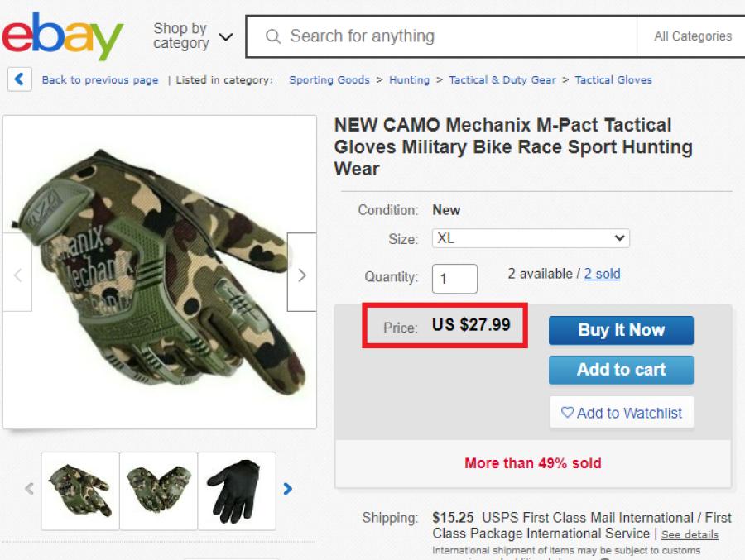View shipping See details link

[x=690, y=535]
